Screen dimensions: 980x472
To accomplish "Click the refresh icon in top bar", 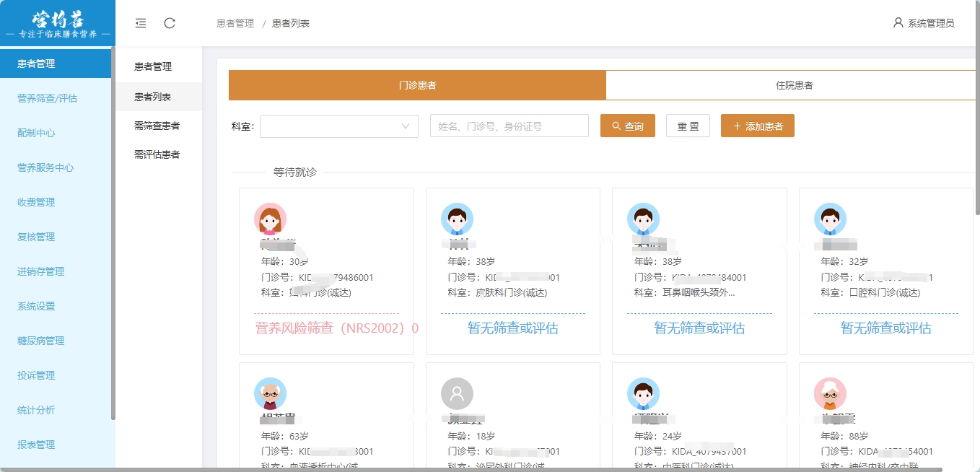I will tap(170, 23).
